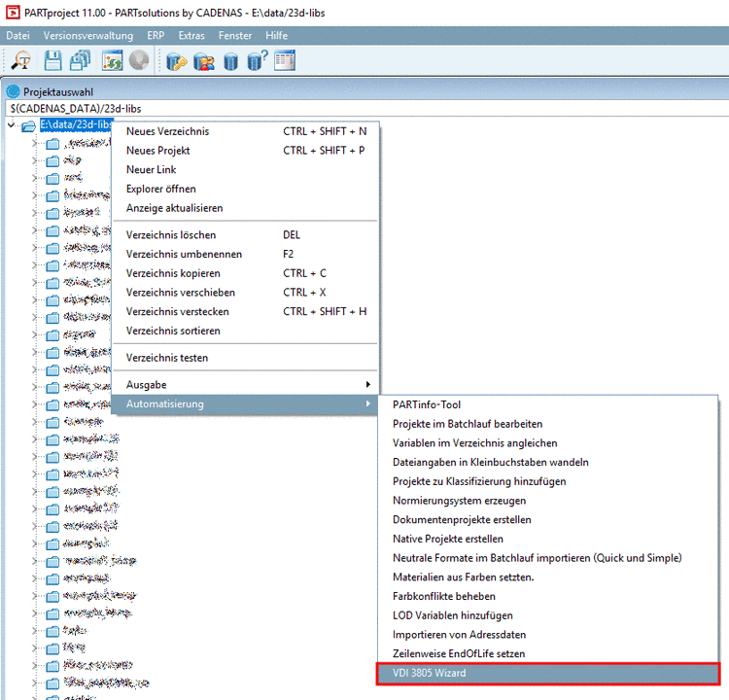The height and width of the screenshot is (700, 729).
Task: Select Verzeichnis testen
Action: (246, 357)
